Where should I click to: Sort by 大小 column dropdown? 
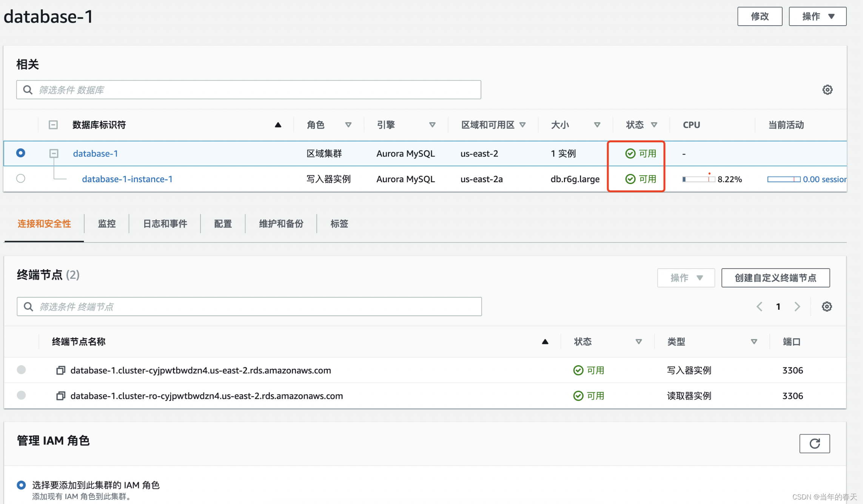pos(597,125)
